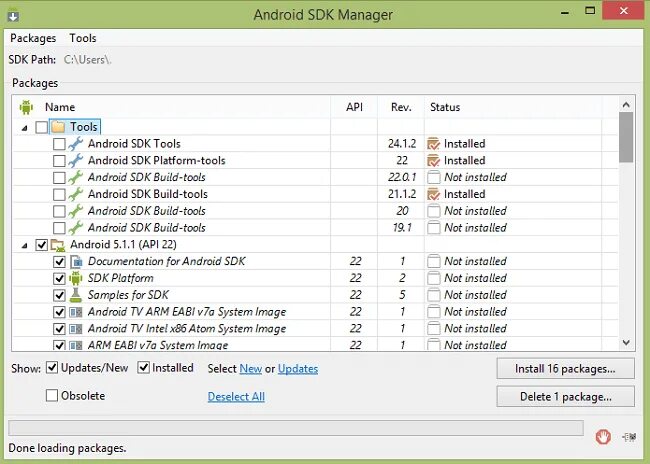
Task: Click the log window icon at bottom right
Action: tap(628, 436)
